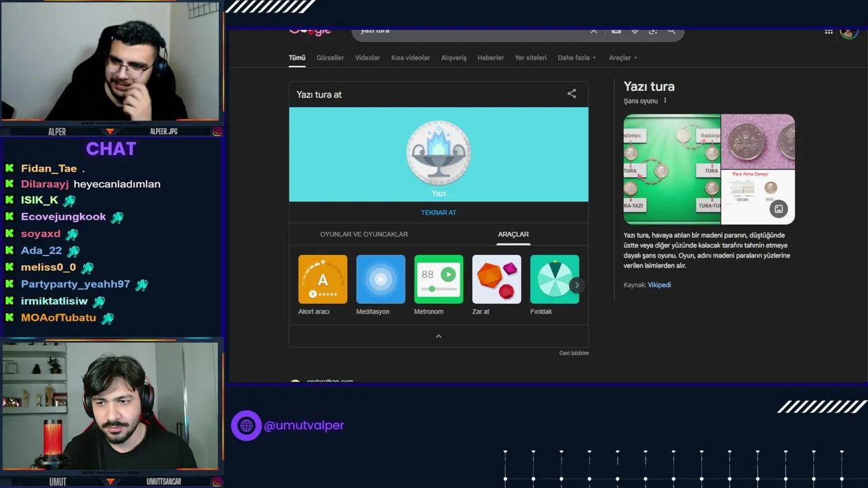Open the Fırıldak spinner tool
The width and height of the screenshot is (868, 488).
[x=554, y=279]
